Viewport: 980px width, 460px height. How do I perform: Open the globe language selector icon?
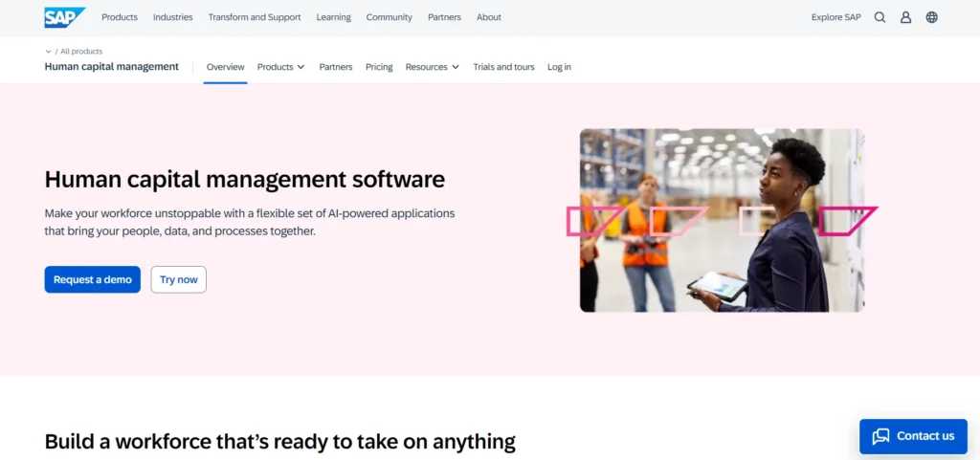tap(932, 17)
